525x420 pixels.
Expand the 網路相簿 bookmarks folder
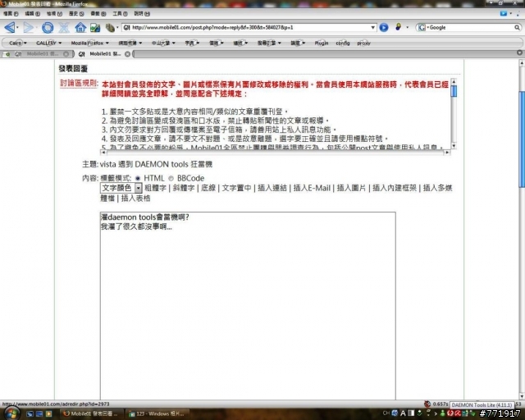tap(130, 43)
